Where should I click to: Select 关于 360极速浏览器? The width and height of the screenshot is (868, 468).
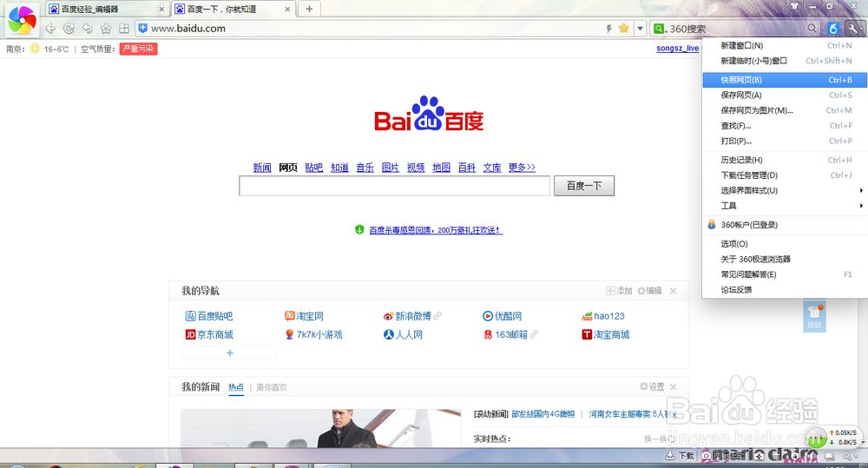(785, 260)
